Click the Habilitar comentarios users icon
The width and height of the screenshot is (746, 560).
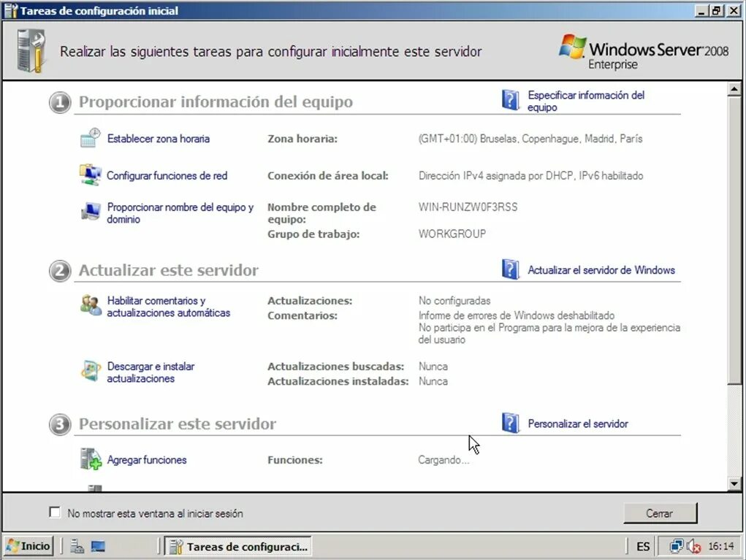[91, 305]
